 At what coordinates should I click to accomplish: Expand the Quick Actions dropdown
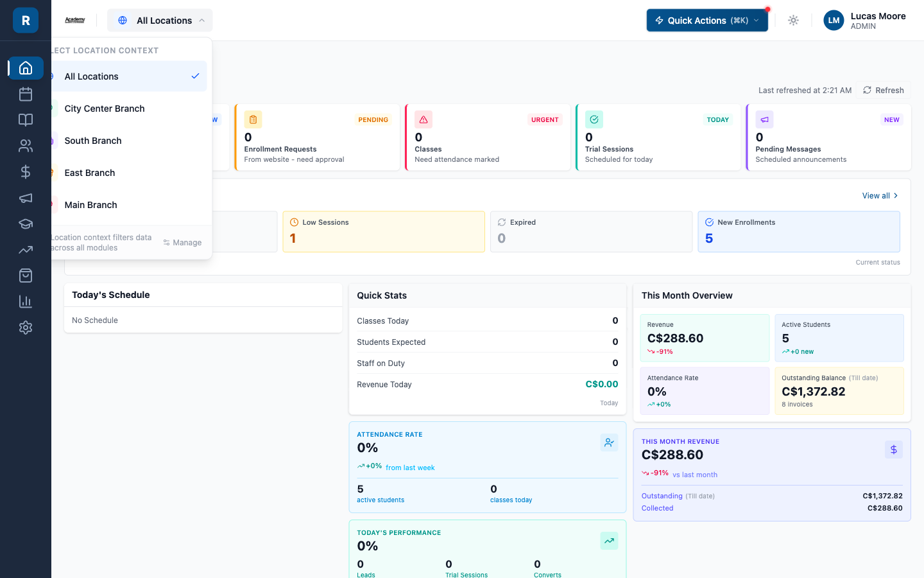point(707,21)
